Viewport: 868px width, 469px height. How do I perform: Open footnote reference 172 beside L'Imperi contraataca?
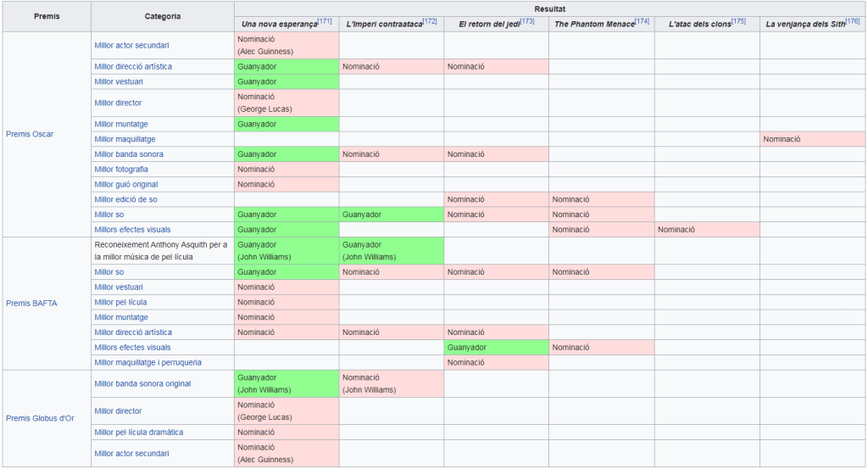430,21
